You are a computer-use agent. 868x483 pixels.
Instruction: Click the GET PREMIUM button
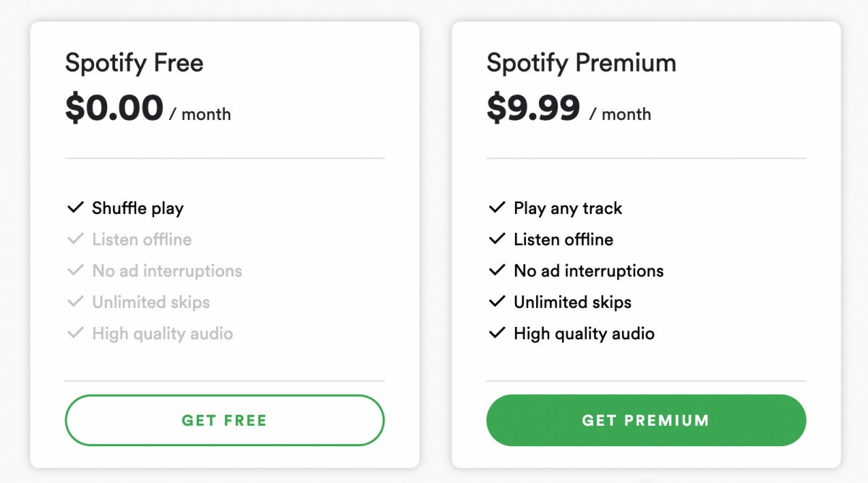pyautogui.click(x=646, y=420)
